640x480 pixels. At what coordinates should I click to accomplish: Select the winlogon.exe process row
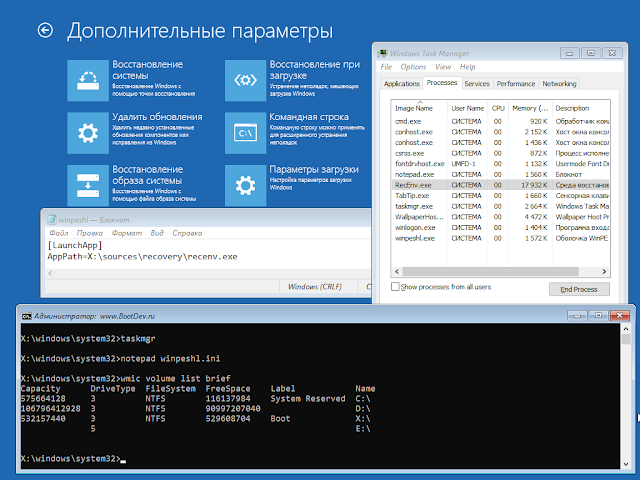click(x=500, y=227)
